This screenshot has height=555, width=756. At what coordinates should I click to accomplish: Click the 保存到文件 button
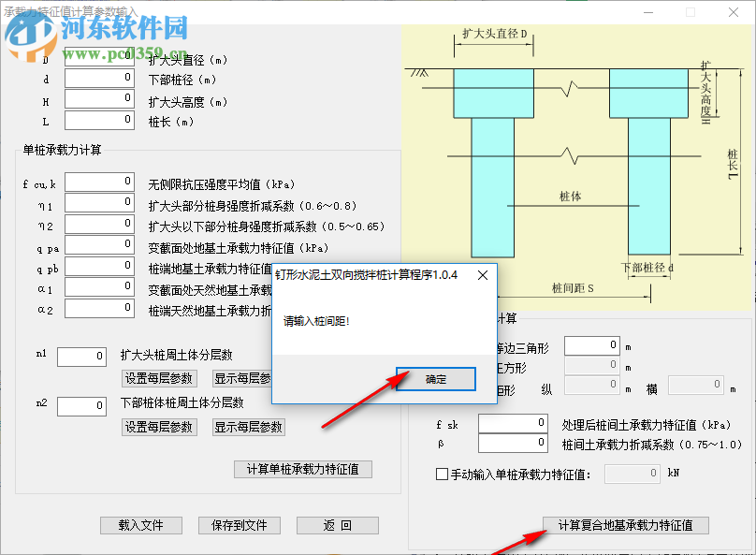pyautogui.click(x=241, y=525)
